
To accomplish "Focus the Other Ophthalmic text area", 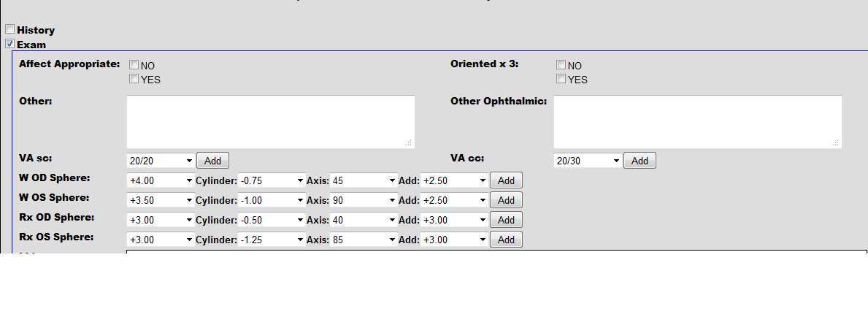I will [x=697, y=121].
